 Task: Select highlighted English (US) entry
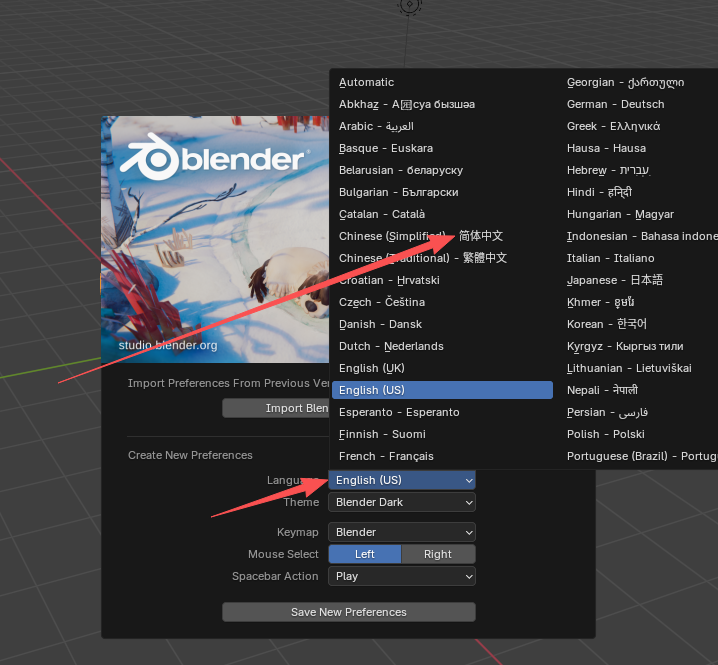(x=442, y=390)
